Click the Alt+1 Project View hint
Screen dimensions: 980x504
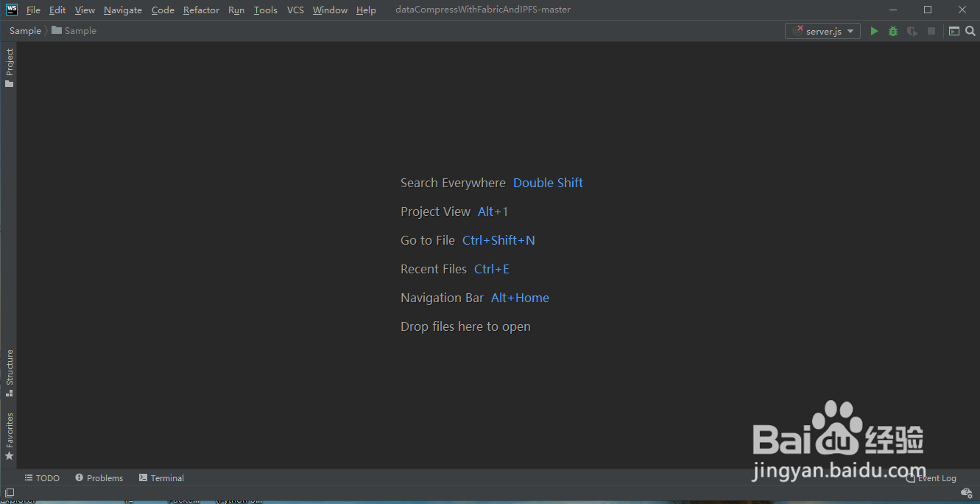tap(493, 211)
